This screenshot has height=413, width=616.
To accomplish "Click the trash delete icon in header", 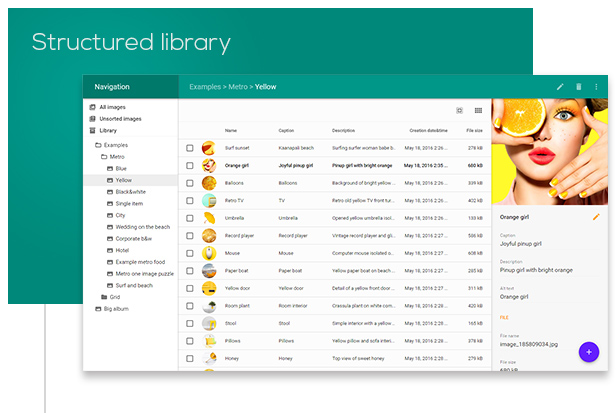I will pyautogui.click(x=578, y=87).
